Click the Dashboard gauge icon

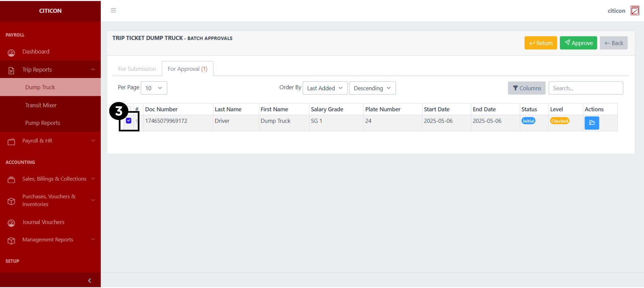point(11,53)
